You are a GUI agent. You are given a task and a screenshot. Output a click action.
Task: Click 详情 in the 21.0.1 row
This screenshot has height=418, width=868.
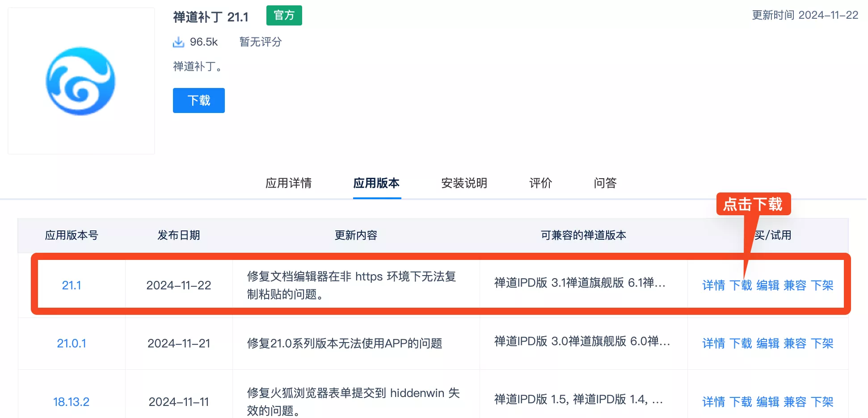coord(714,343)
